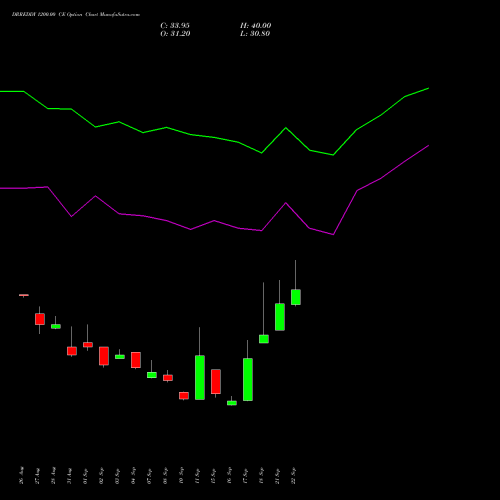Viewport: 500px width, 500px height.
Task: Click the red candlestick above 02 Sep
Action: (x=104, y=356)
